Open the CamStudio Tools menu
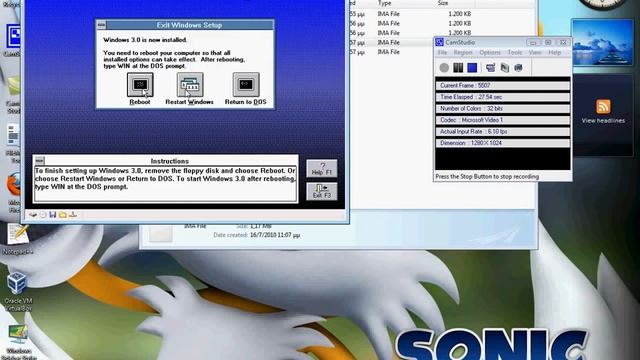640x360 pixels. point(515,53)
